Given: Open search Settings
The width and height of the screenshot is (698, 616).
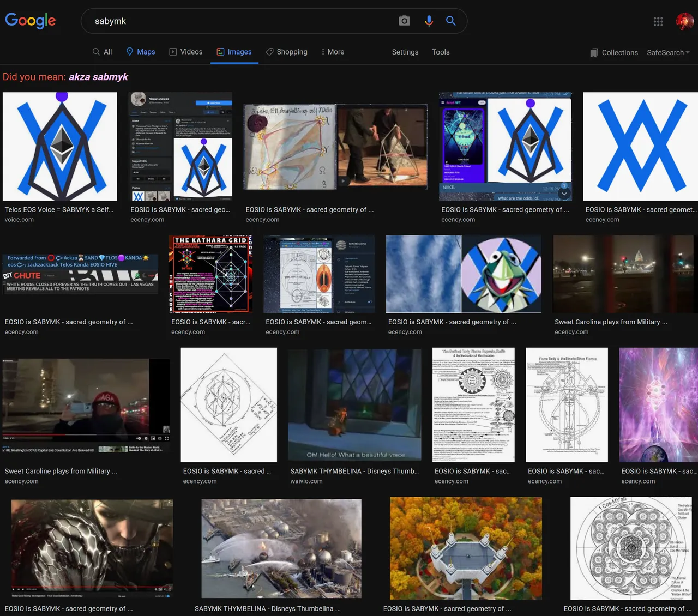Looking at the screenshot, I should [405, 52].
